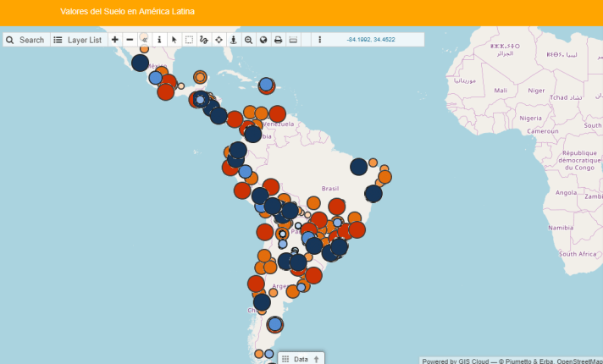Click the GIS Cloud attribution link
603x364 pixels.
(x=473, y=361)
